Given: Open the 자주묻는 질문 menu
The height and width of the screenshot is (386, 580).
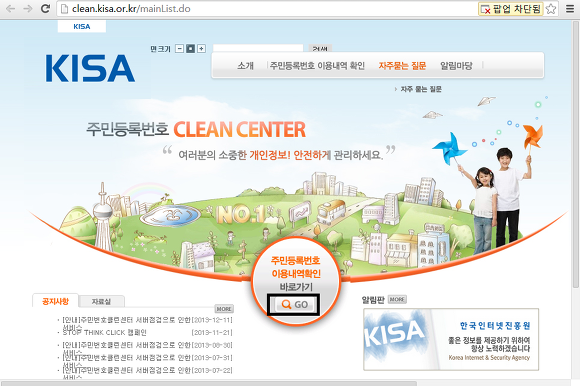Looking at the screenshot, I should 402,66.
